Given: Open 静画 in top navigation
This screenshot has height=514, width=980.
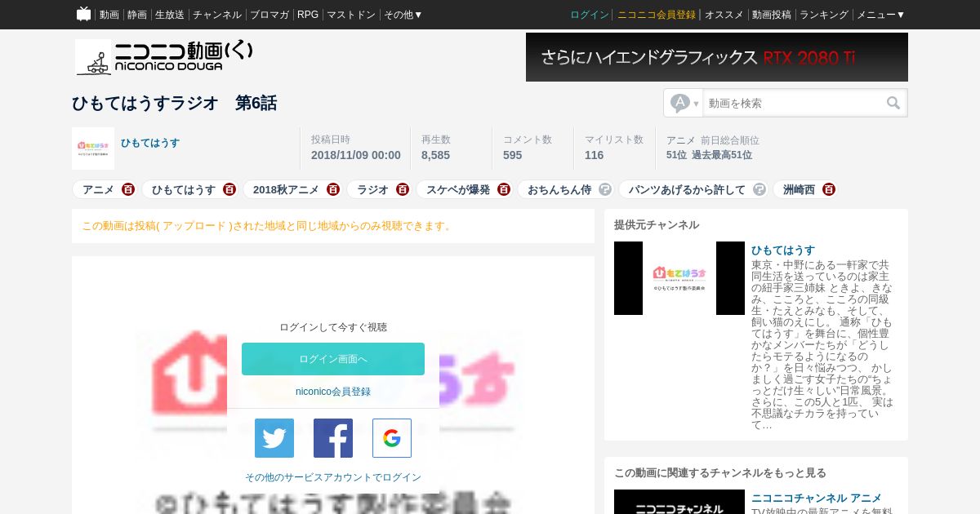Looking at the screenshot, I should tap(137, 15).
